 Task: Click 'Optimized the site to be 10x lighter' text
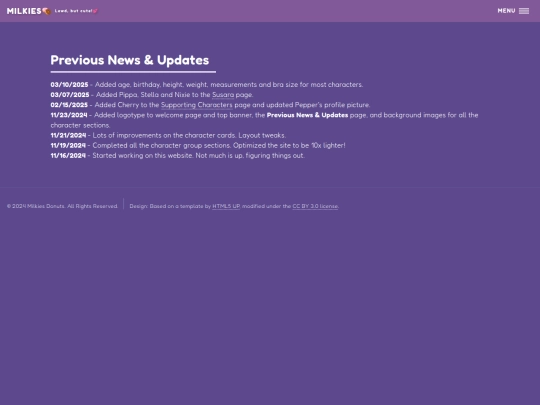289,145
